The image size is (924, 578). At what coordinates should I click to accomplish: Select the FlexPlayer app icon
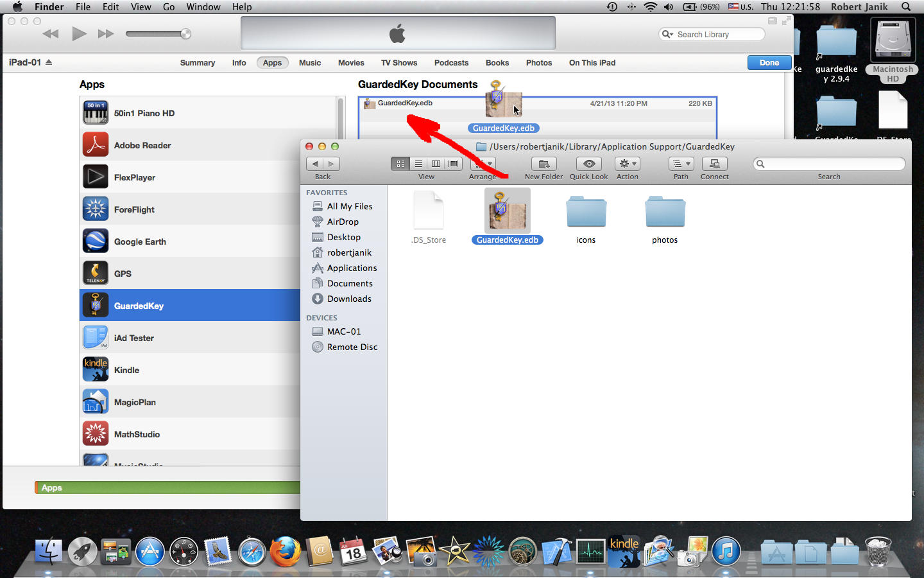pos(96,177)
